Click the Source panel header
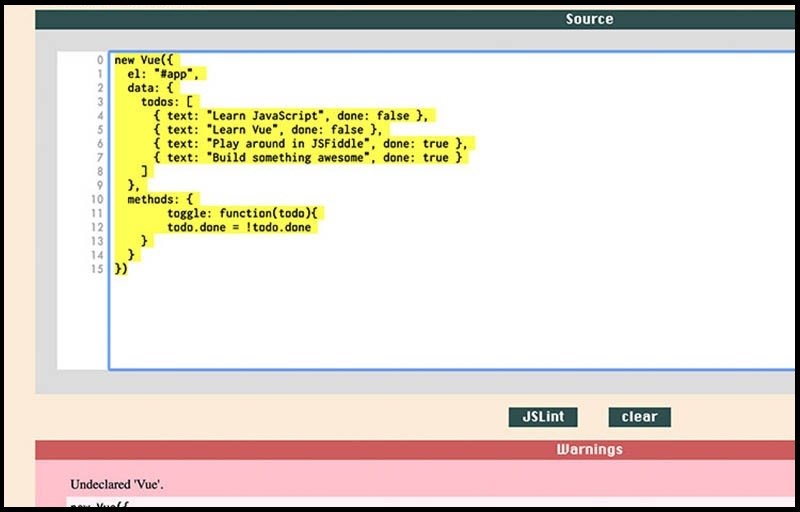 point(415,19)
